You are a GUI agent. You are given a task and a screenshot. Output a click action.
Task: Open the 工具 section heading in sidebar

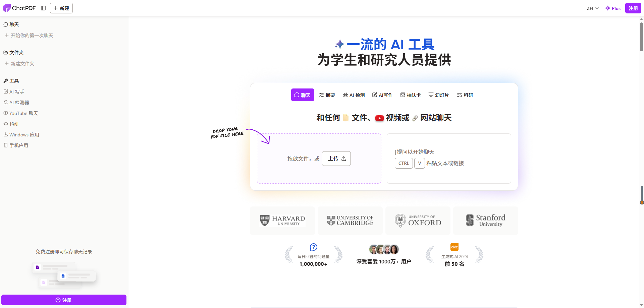[11, 81]
